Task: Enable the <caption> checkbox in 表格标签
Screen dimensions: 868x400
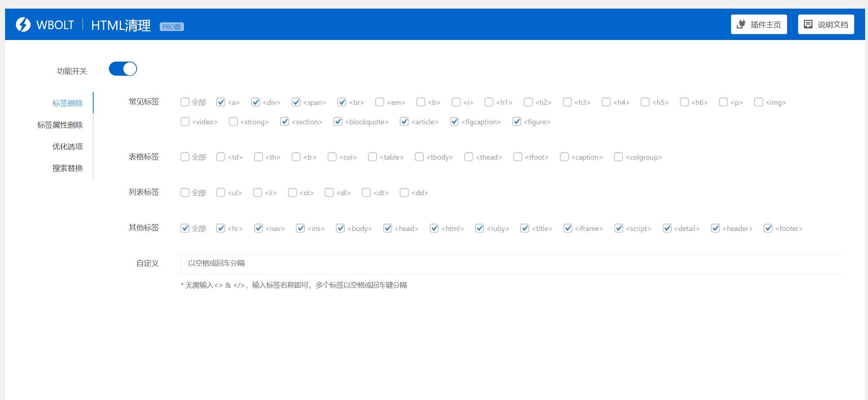Action: (564, 157)
